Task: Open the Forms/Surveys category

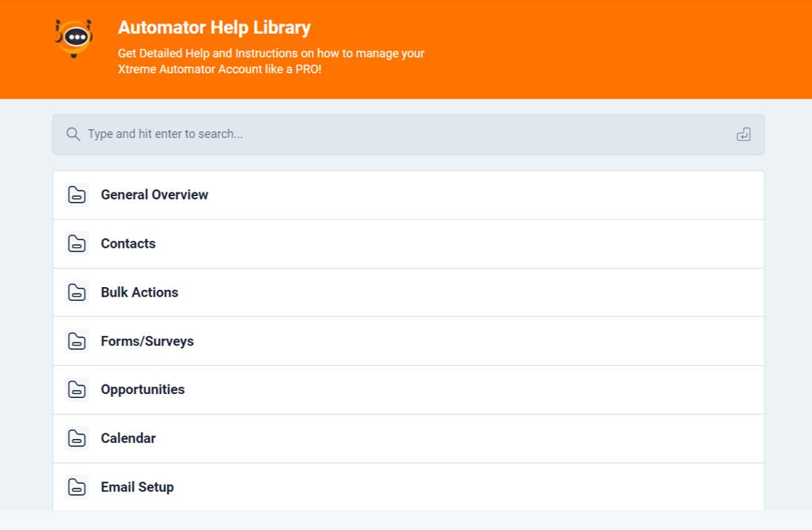Action: point(408,341)
